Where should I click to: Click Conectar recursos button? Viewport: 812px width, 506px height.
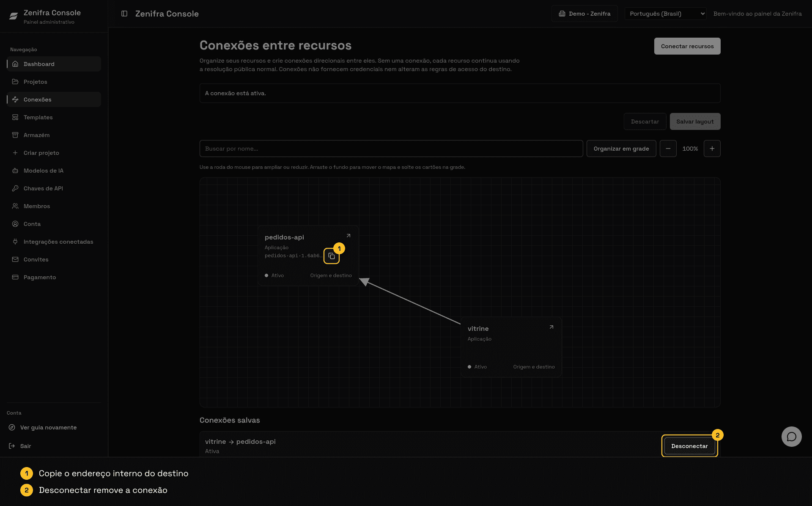[x=687, y=46]
